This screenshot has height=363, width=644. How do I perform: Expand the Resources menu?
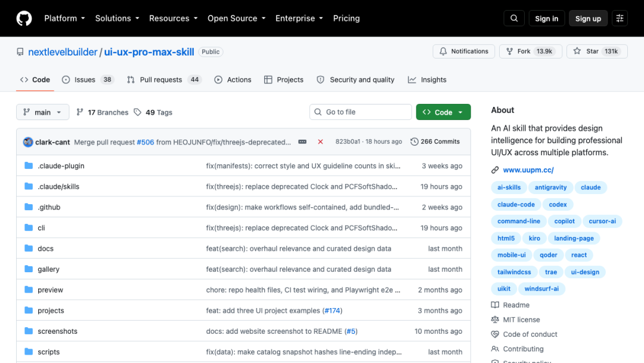click(174, 19)
